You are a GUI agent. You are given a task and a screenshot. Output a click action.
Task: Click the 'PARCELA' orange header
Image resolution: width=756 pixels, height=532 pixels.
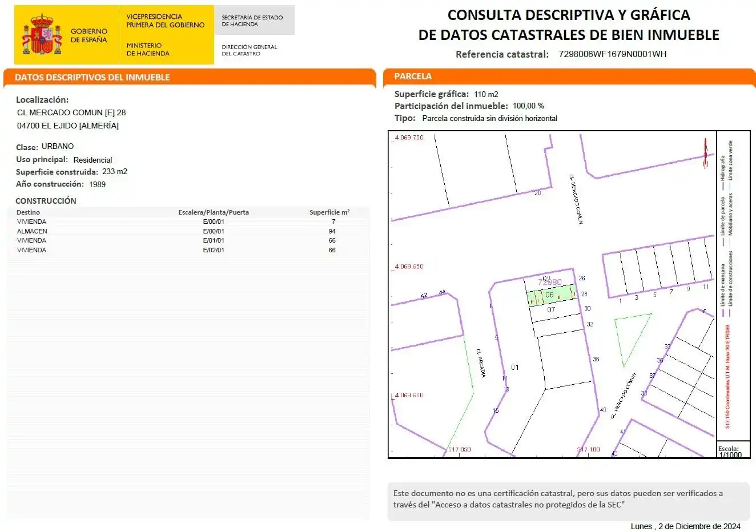click(569, 76)
